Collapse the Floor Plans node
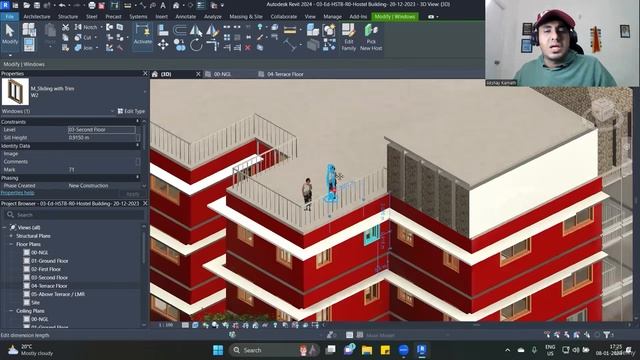This screenshot has height=360, width=640. (x=11, y=244)
